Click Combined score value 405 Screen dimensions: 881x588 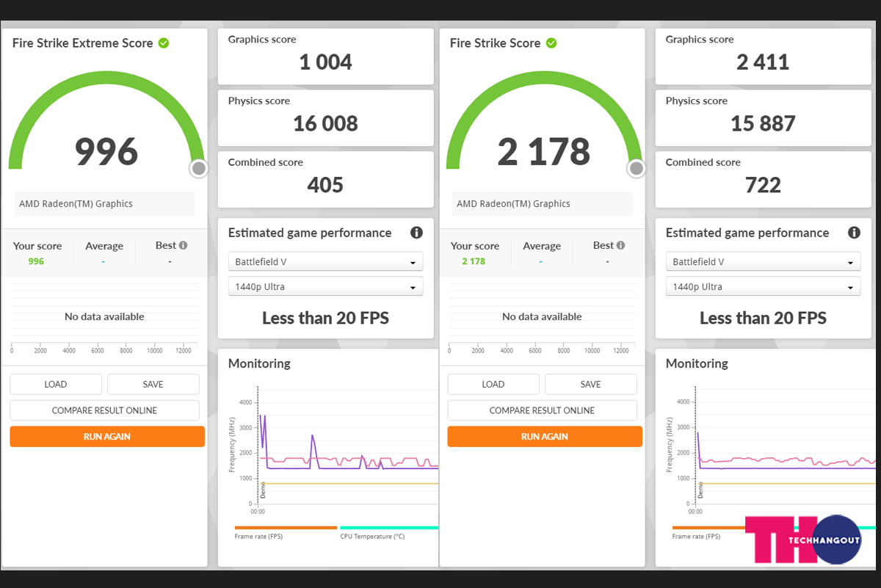coord(325,185)
